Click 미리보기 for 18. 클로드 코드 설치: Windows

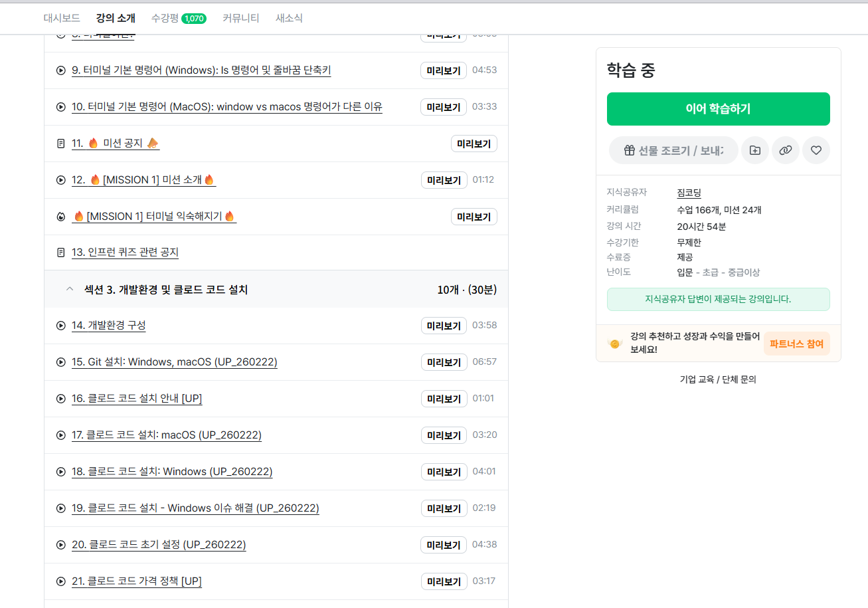click(x=444, y=472)
